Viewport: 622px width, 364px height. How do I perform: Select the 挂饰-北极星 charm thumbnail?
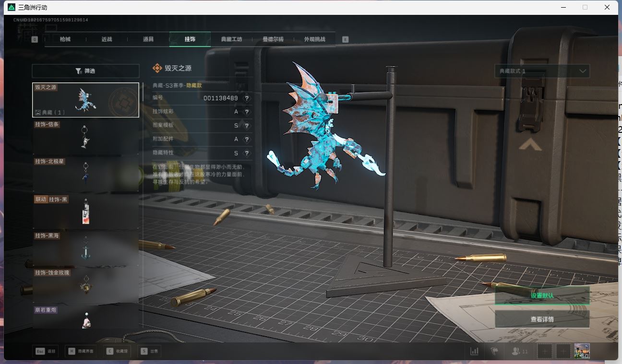pyautogui.click(x=85, y=174)
